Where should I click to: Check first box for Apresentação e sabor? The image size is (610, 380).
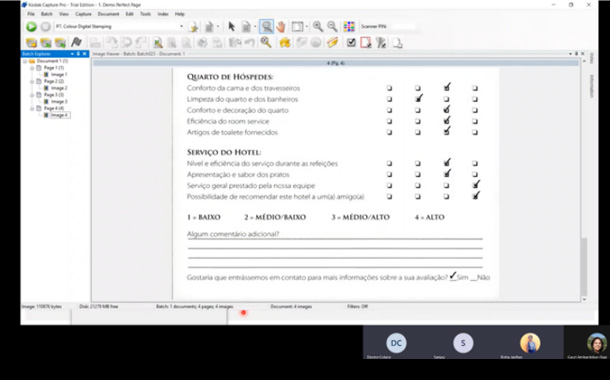point(389,175)
